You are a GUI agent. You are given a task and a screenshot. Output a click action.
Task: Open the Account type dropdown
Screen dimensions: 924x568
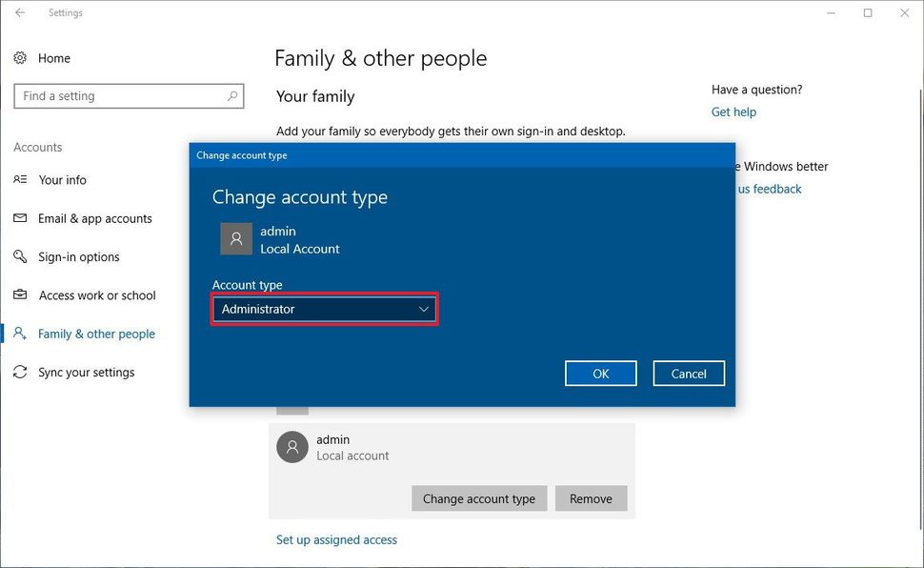click(x=324, y=309)
